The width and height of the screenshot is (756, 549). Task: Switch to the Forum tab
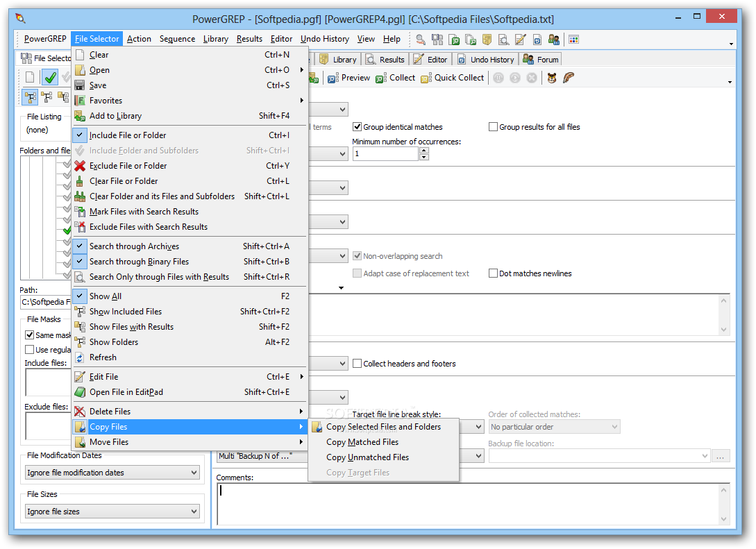[x=541, y=59]
